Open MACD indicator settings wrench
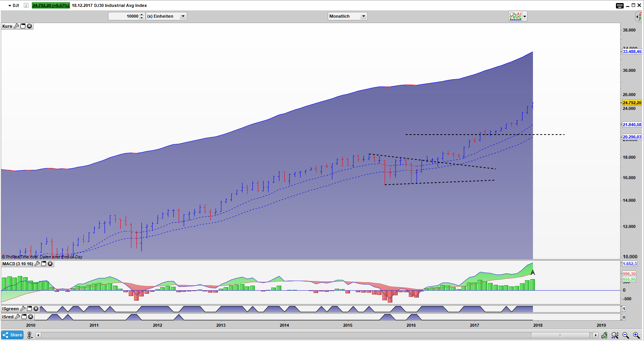The width and height of the screenshot is (644, 341). 37,264
